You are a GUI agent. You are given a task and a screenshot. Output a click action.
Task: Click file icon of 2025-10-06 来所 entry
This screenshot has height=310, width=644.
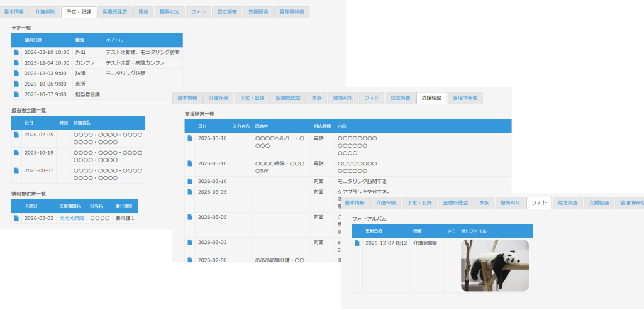[x=17, y=84]
